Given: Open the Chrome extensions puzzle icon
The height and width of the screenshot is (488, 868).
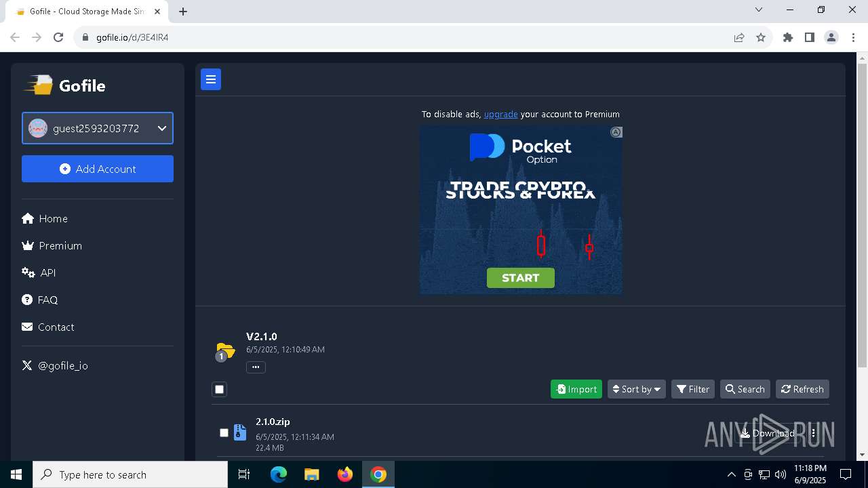Looking at the screenshot, I should click(x=787, y=37).
